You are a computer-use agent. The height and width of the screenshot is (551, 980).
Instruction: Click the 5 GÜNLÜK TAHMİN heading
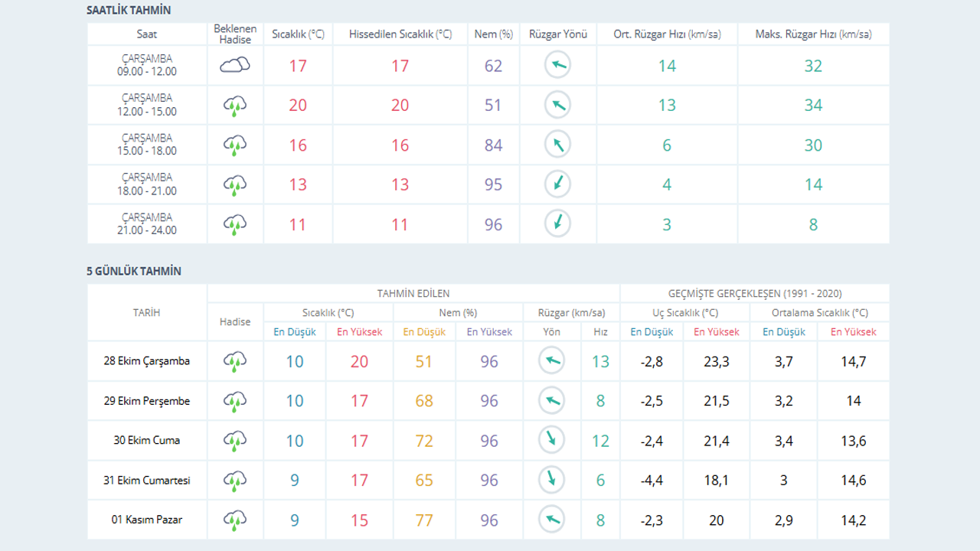(x=134, y=271)
